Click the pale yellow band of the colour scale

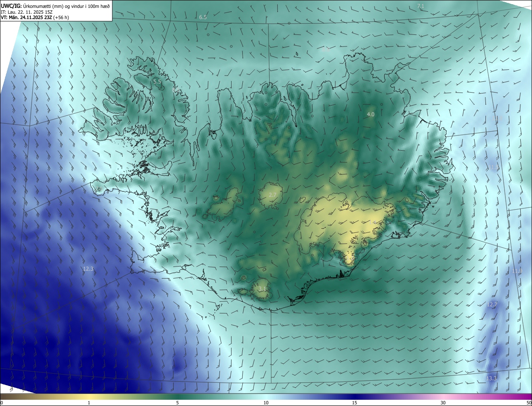coord(89,396)
